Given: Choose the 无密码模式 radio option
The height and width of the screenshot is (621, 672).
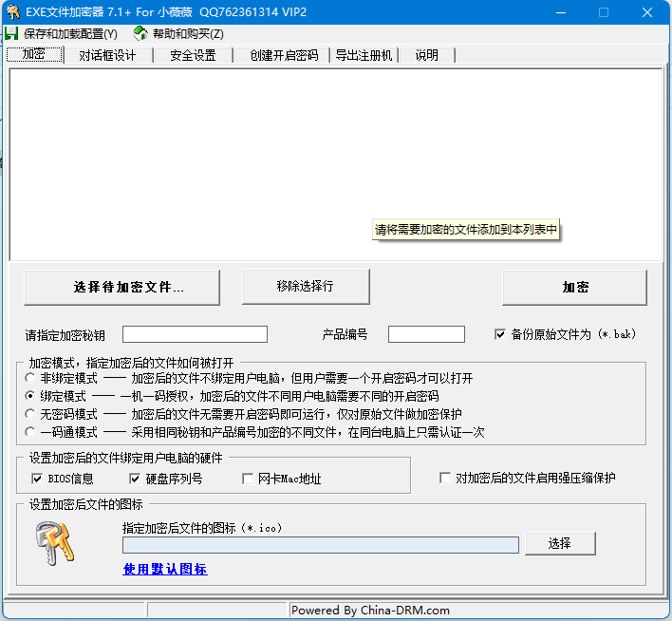Looking at the screenshot, I should [31, 414].
